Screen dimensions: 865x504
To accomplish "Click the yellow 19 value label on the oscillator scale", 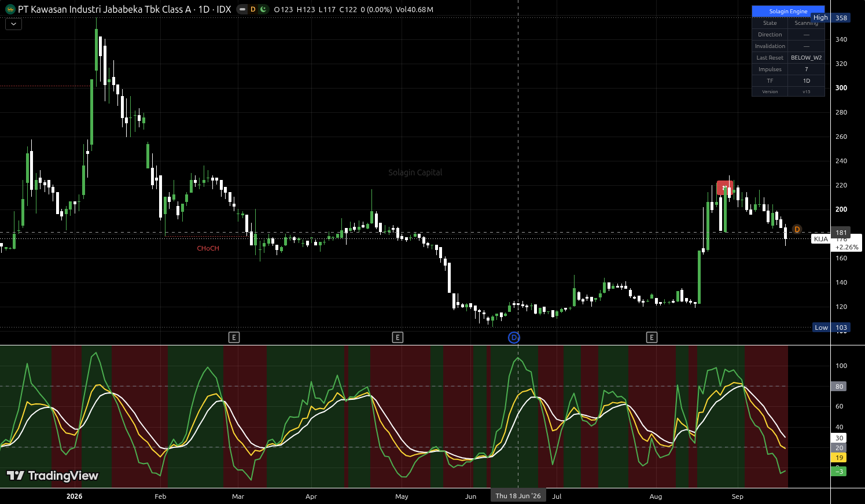I will coord(840,458).
